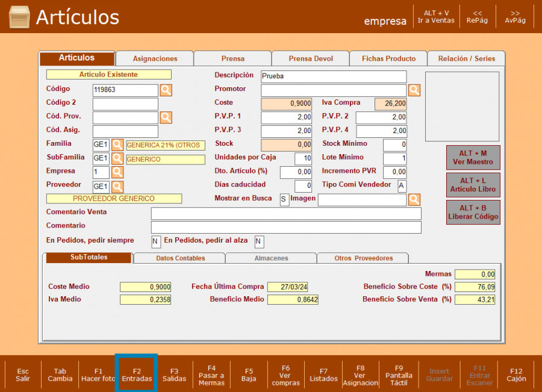
Task: Click the magnifier icon beside Cód. Prov.
Action: 166,117
